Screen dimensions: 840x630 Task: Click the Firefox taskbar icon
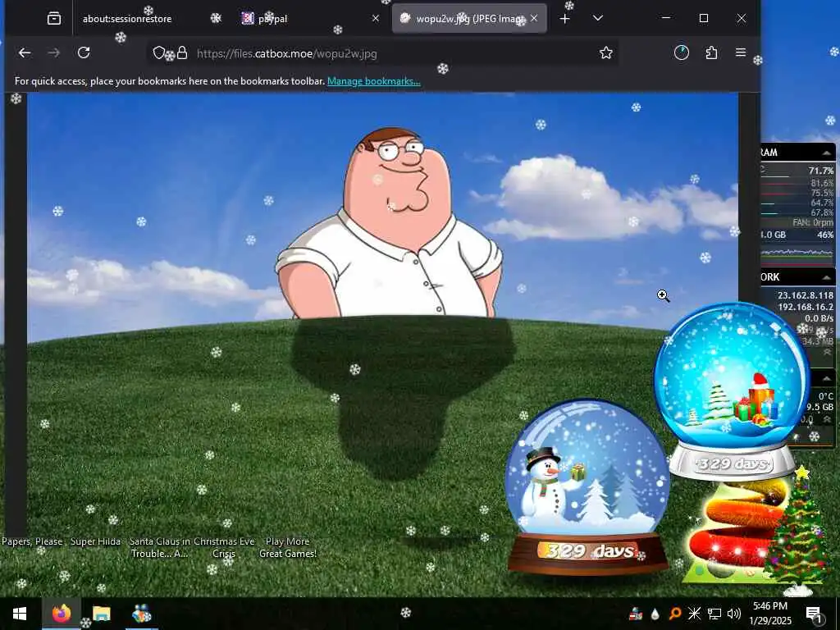(x=61, y=614)
